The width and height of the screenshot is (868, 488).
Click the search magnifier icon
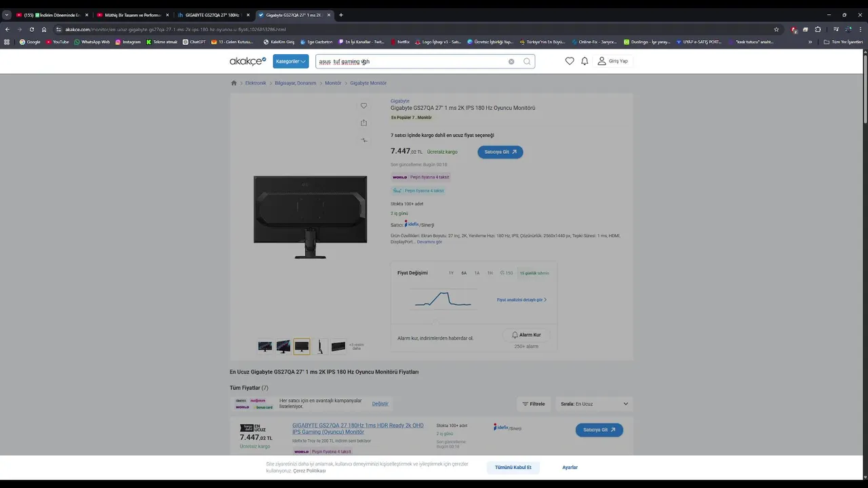[x=527, y=62]
